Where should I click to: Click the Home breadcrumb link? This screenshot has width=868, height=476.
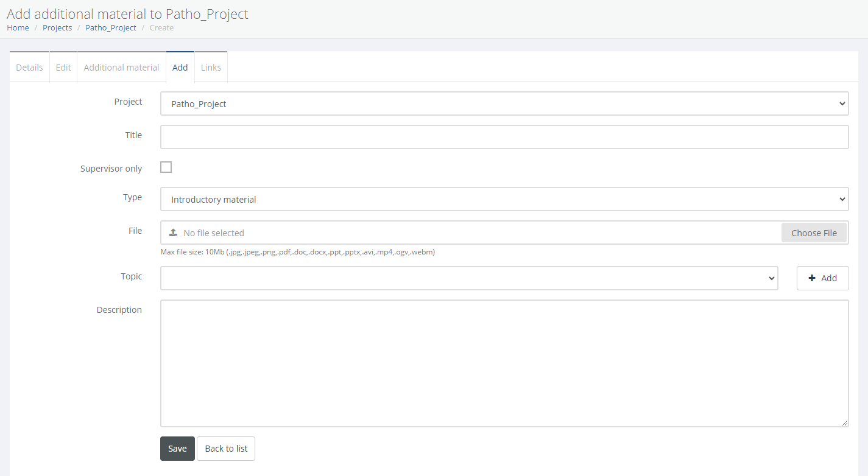pos(18,28)
